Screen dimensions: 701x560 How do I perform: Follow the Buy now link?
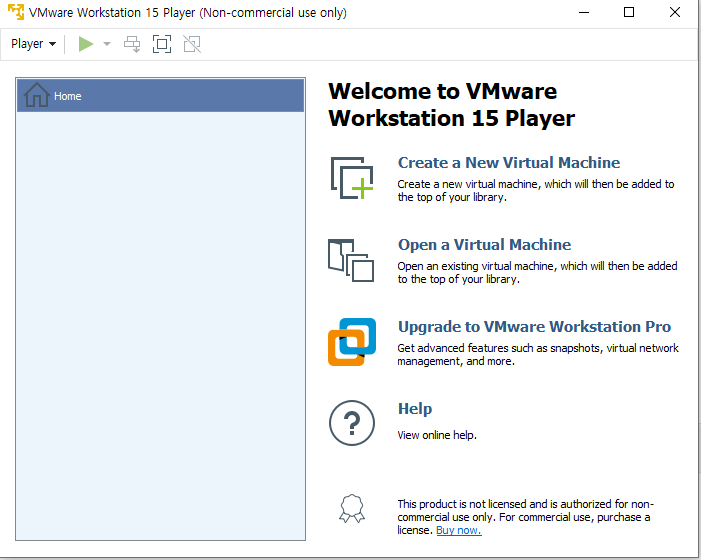coord(458,530)
